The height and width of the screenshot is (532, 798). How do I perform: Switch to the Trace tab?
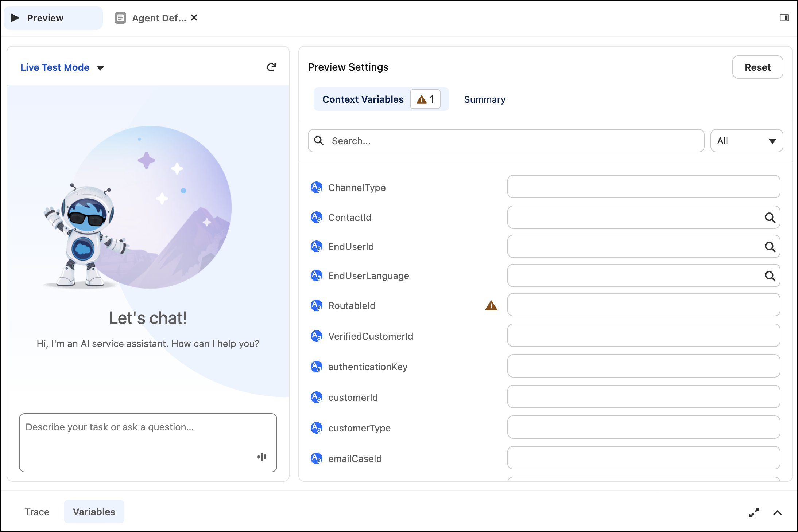coord(37,512)
